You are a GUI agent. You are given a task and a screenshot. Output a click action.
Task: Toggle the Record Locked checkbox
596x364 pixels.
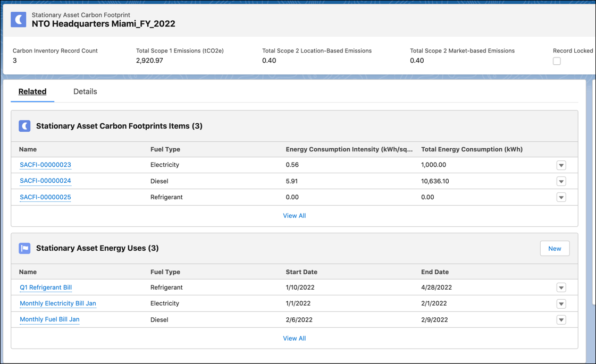[556, 61]
